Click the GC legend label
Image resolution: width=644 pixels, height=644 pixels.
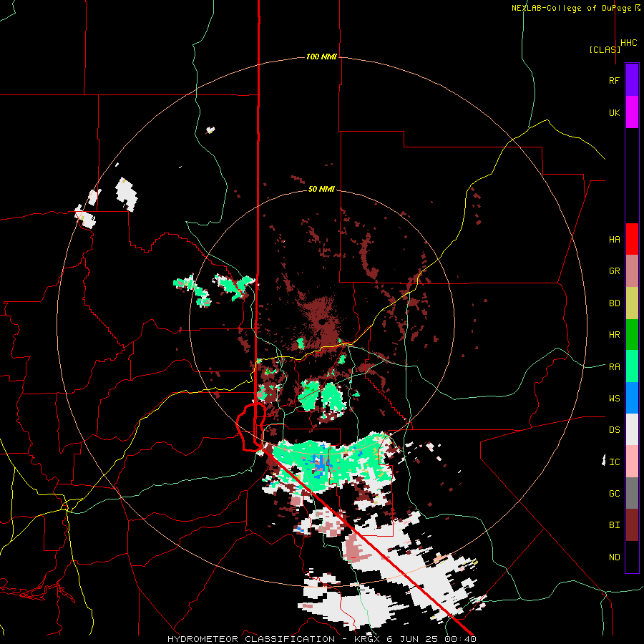[614, 494]
